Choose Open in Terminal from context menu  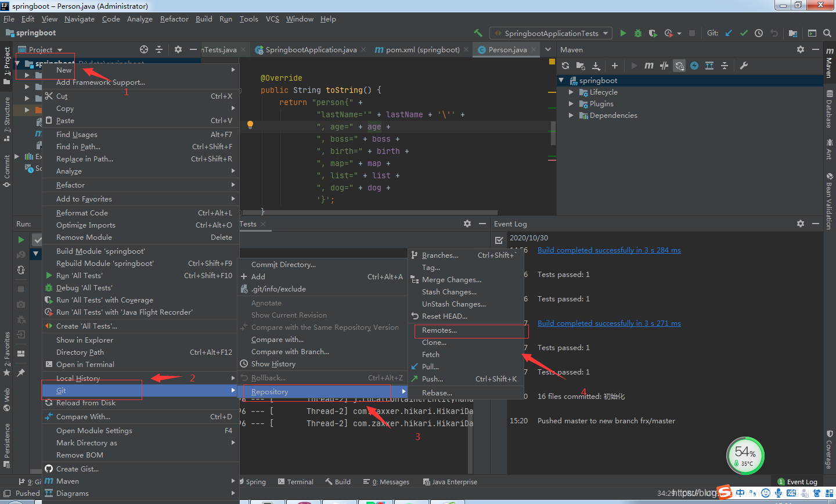coord(140,364)
